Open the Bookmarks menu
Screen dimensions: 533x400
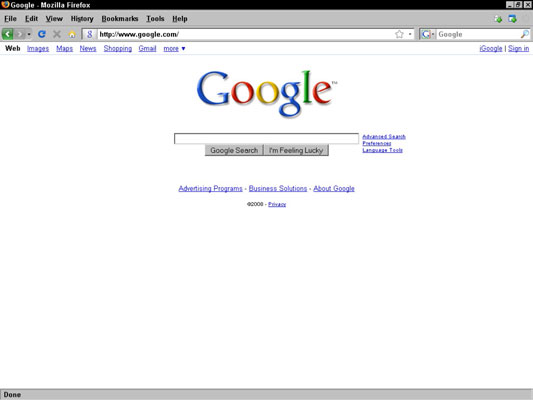point(120,19)
